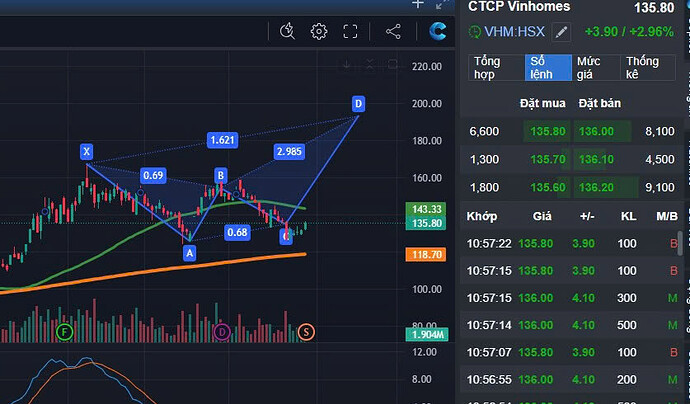
Task: Select harmonic pattern point D label
Action: (358, 104)
